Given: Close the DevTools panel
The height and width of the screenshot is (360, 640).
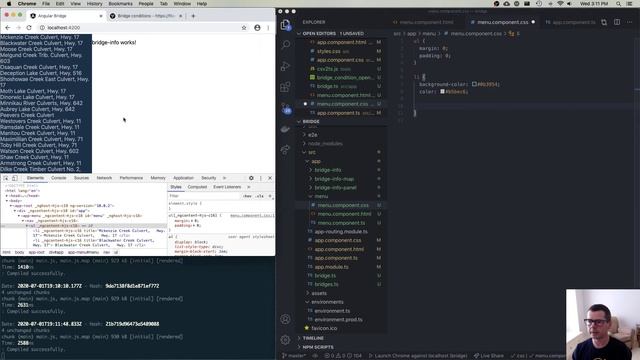Looking at the screenshot, I should click(270, 178).
